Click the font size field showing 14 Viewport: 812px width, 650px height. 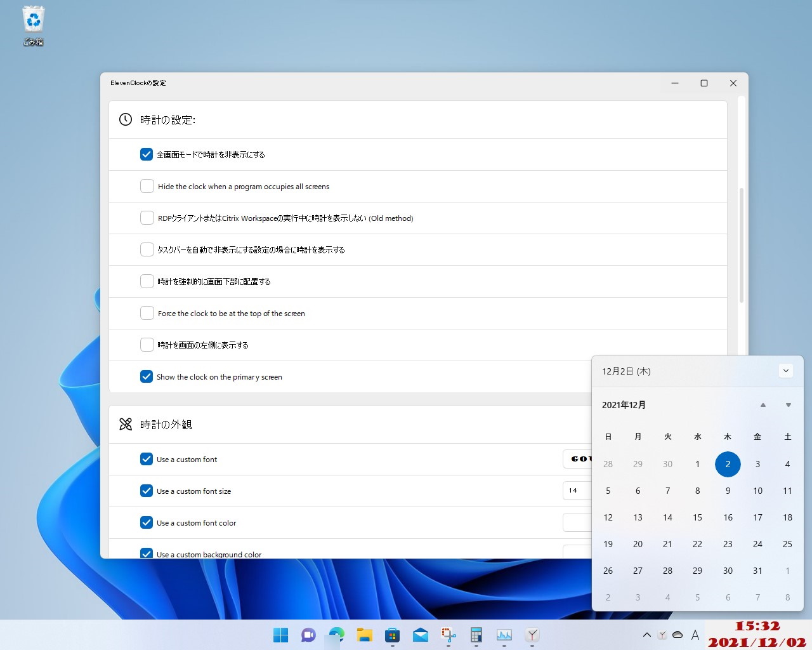[x=574, y=491]
